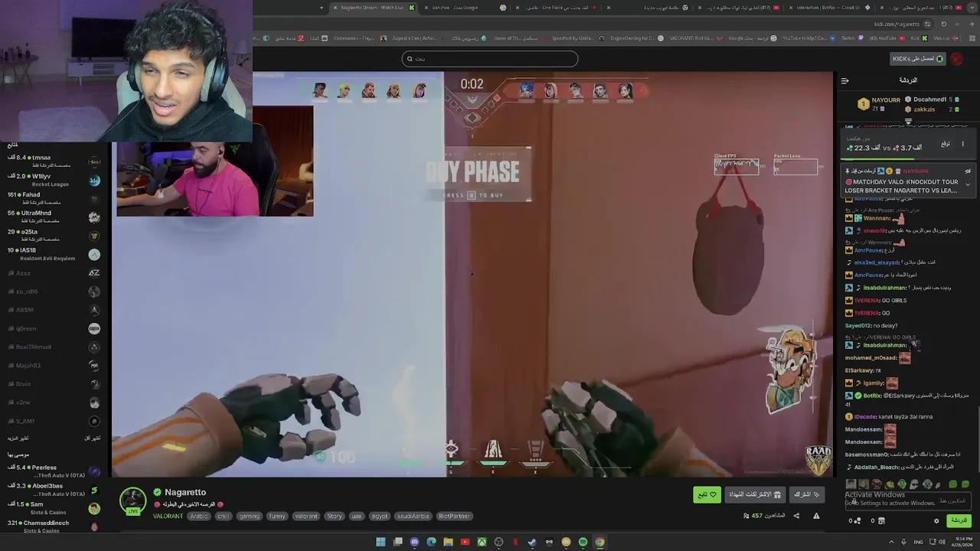Click the subscribe button
The width and height of the screenshot is (980, 551).
(x=806, y=494)
